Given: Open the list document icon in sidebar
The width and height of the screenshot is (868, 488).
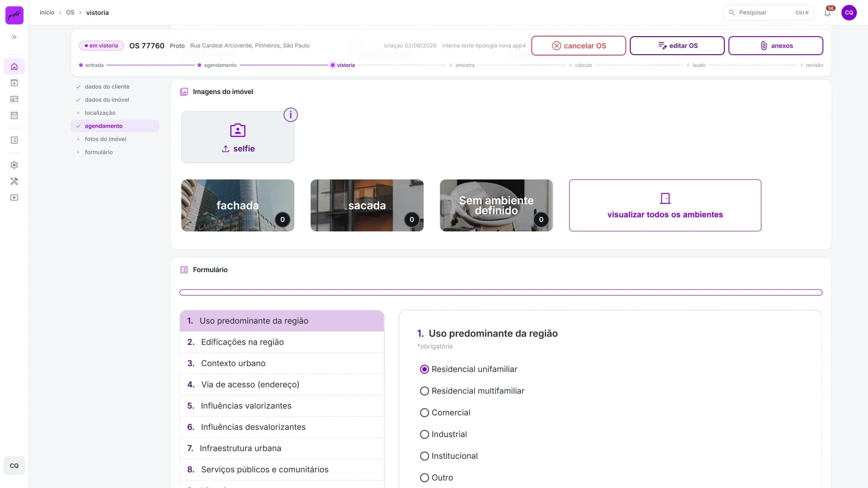Looking at the screenshot, I should click(x=14, y=140).
